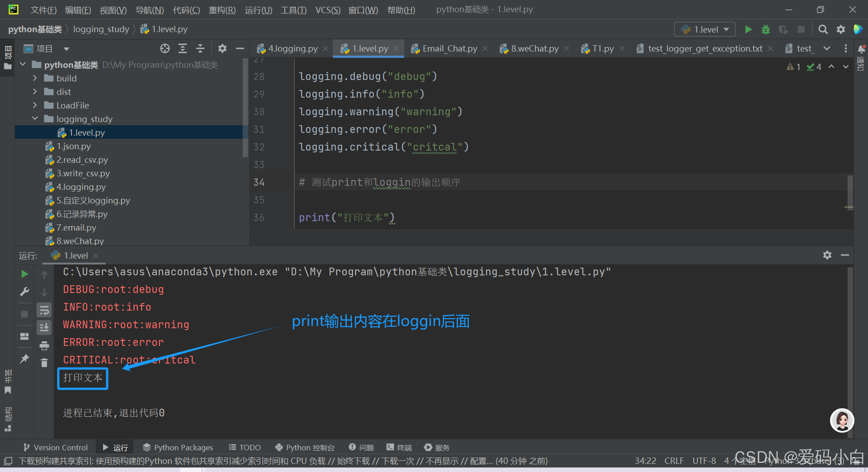
Task: Open Python 控制台 tool window
Action: 305,447
